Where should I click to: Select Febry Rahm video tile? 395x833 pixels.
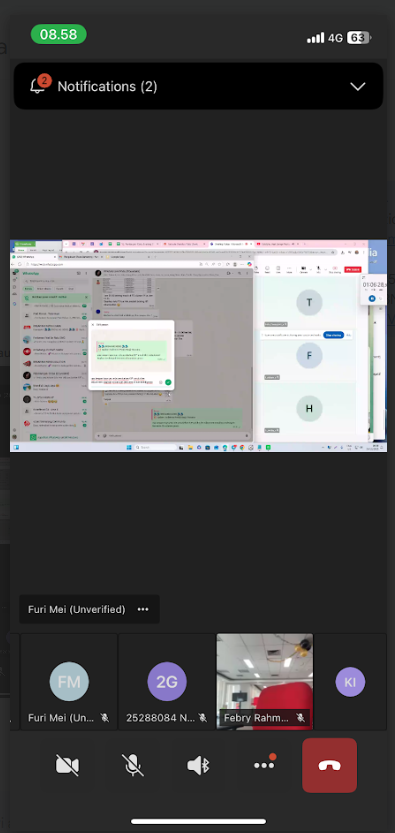(x=264, y=682)
